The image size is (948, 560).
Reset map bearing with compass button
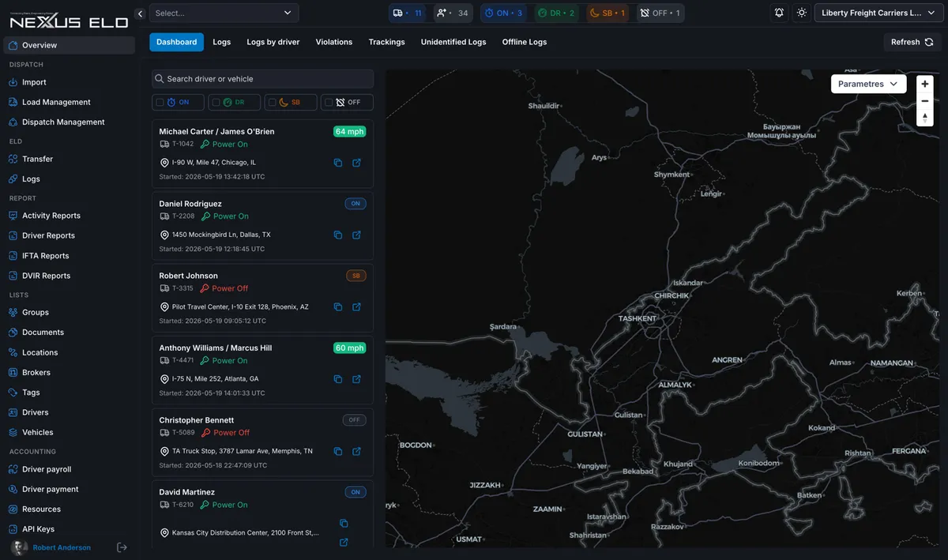coord(925,118)
